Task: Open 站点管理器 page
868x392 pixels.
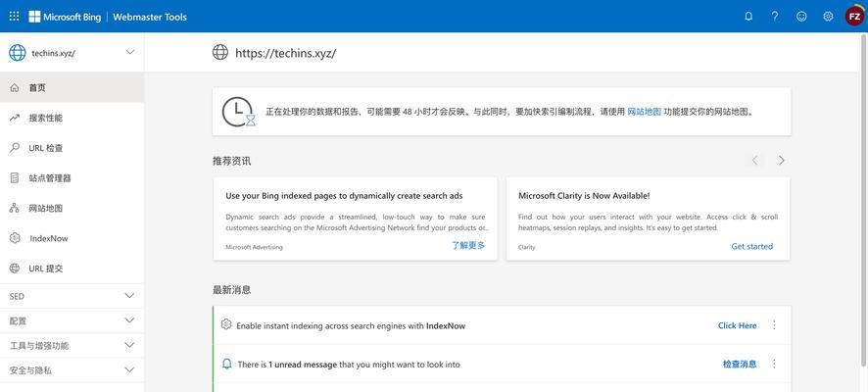Action: (x=72, y=178)
